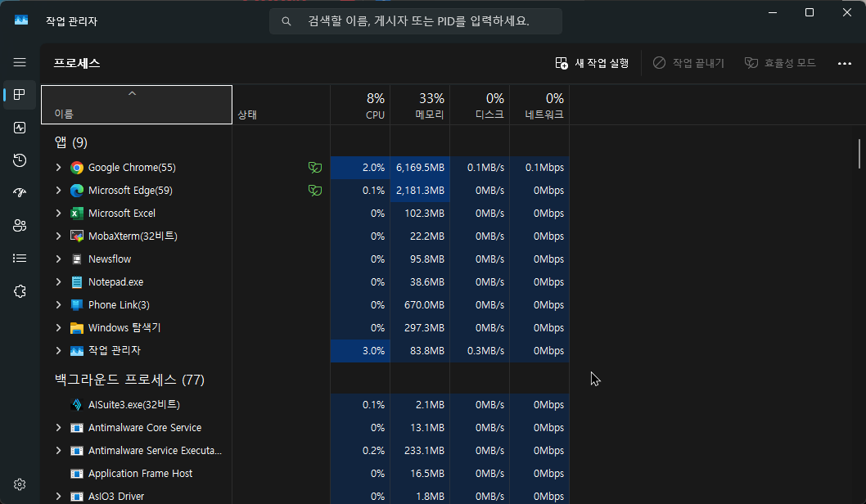
Task: Sort by the 메모리 column header
Action: [x=420, y=105]
